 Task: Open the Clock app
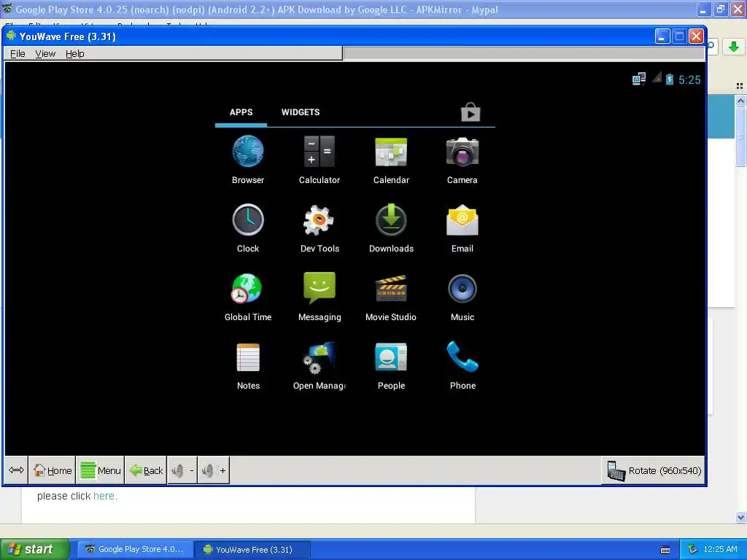248,228
